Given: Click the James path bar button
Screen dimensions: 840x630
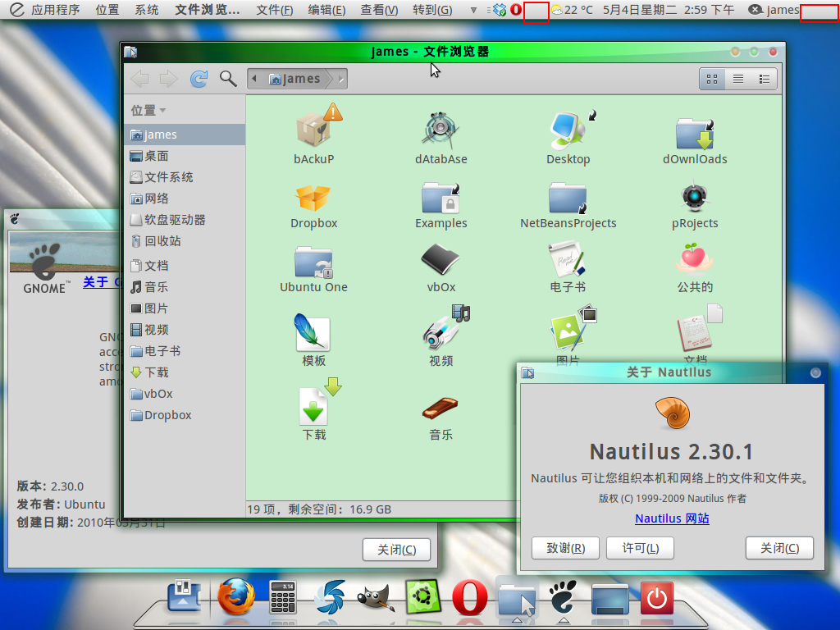Looking at the screenshot, I should tap(297, 79).
